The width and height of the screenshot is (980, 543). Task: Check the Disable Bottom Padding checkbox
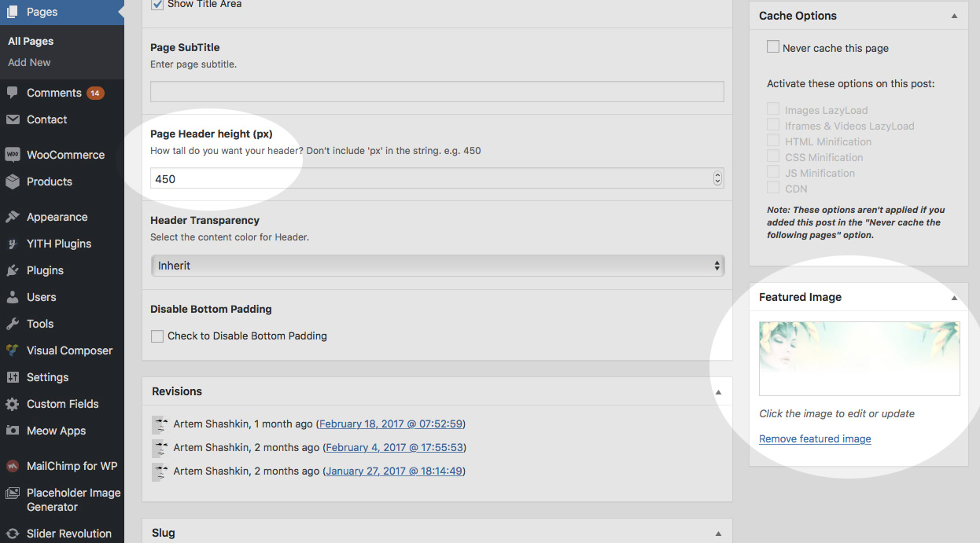pos(157,336)
